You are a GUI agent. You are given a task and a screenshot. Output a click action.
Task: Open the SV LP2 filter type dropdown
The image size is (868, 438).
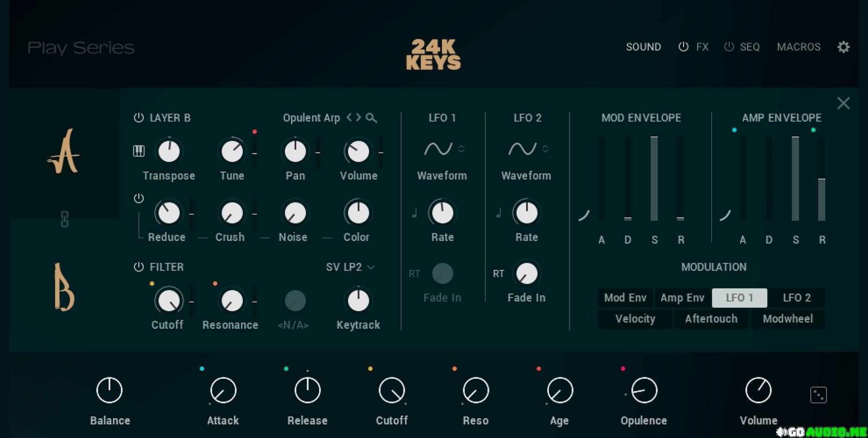(x=350, y=267)
